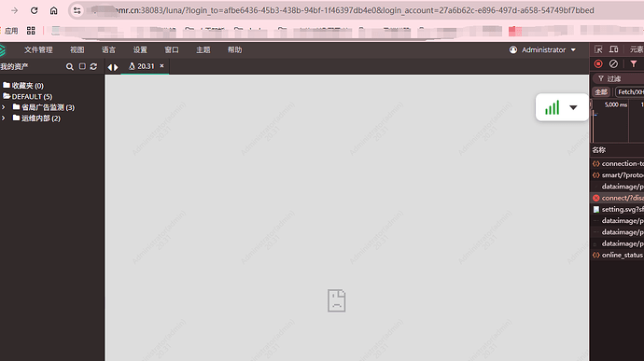Open the Administrator user dropdown
The height and width of the screenshot is (361, 644).
click(x=542, y=50)
